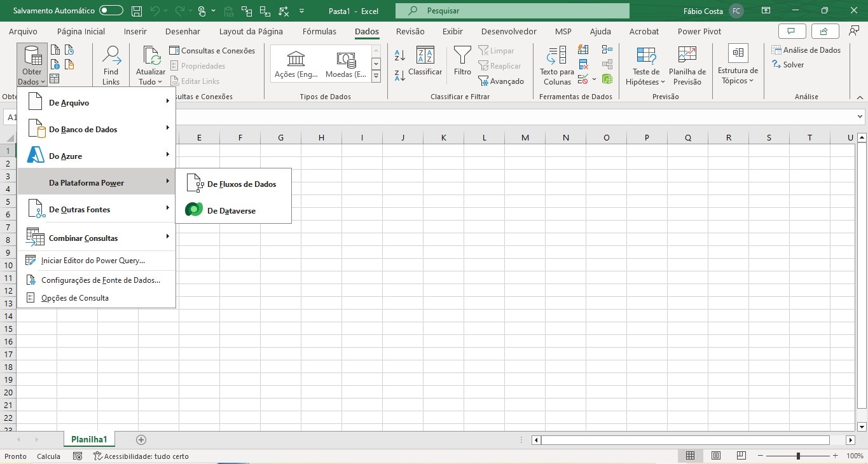
Task: Add a new sheet with plus icon
Action: coord(141,440)
